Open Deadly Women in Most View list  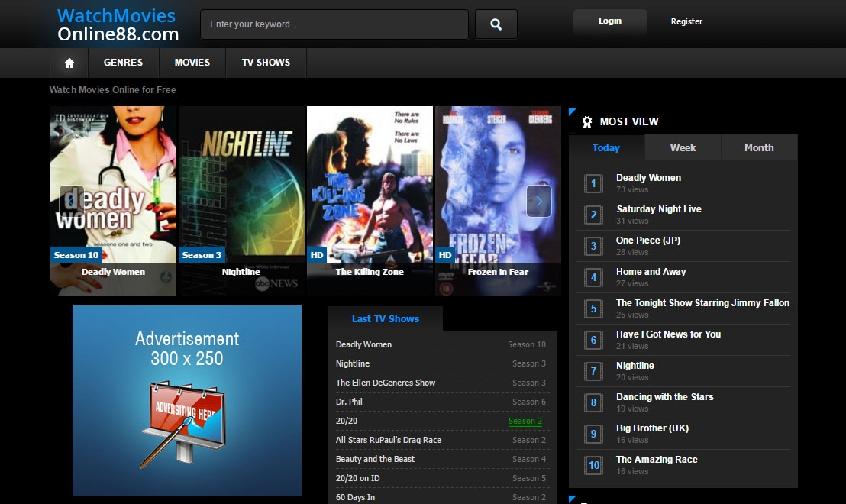point(648,177)
